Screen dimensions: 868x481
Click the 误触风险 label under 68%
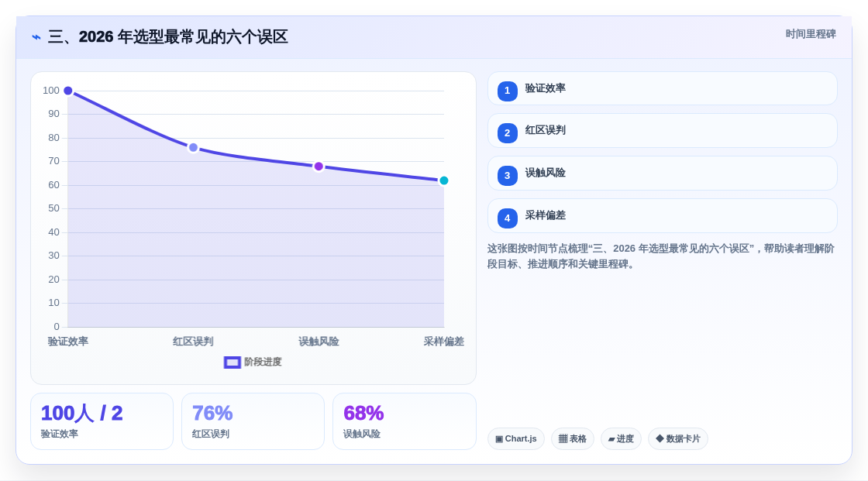pos(362,434)
